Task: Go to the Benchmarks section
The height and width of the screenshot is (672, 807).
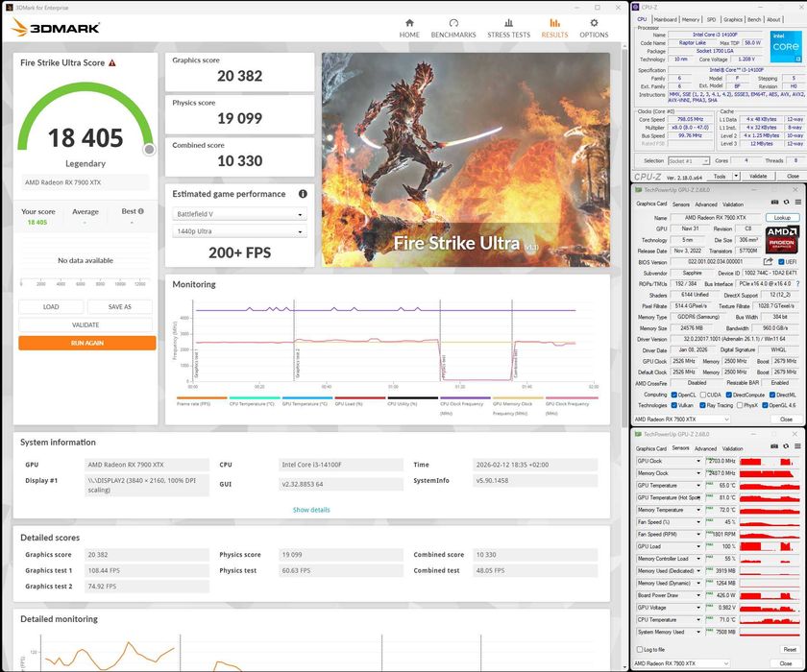Action: coord(453,28)
